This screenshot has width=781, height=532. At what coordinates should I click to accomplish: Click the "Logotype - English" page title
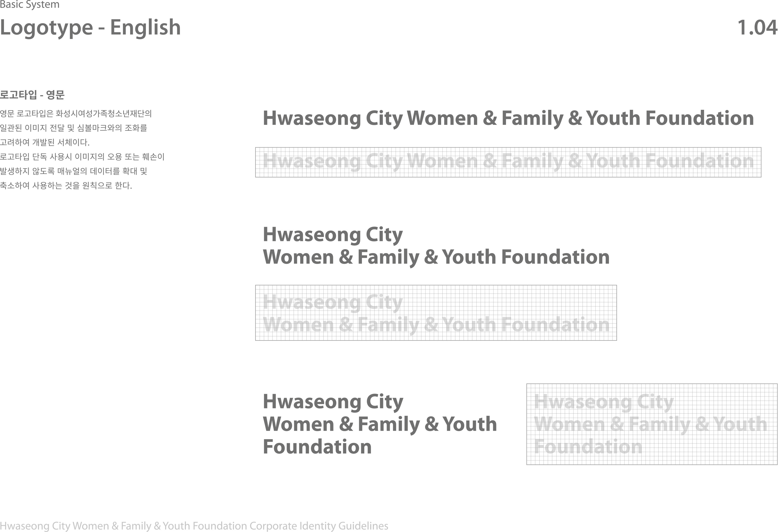point(90,27)
